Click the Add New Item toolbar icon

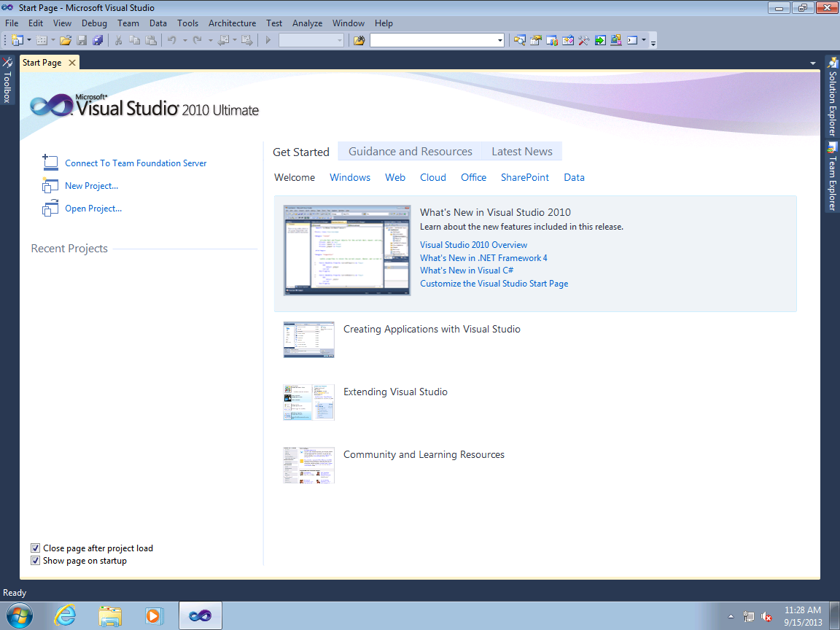[x=42, y=40]
